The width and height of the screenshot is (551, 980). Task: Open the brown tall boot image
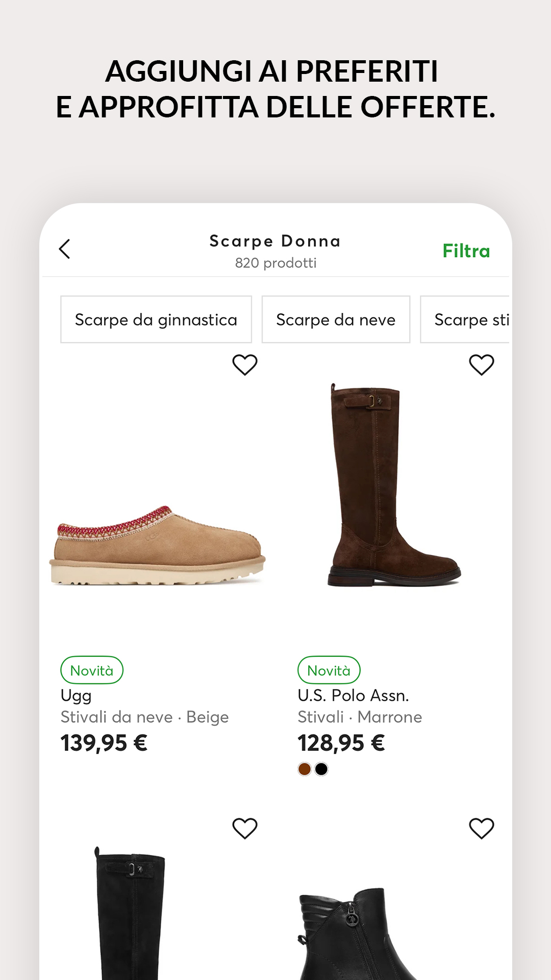tap(393, 485)
